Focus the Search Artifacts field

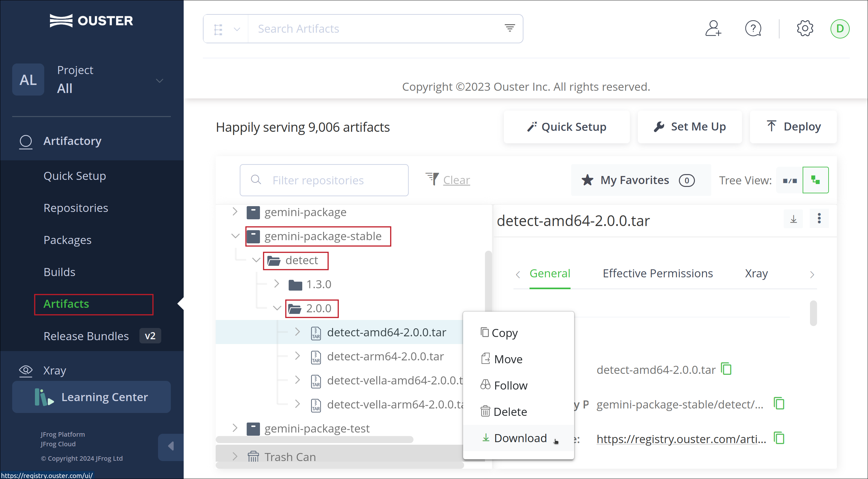click(x=375, y=29)
